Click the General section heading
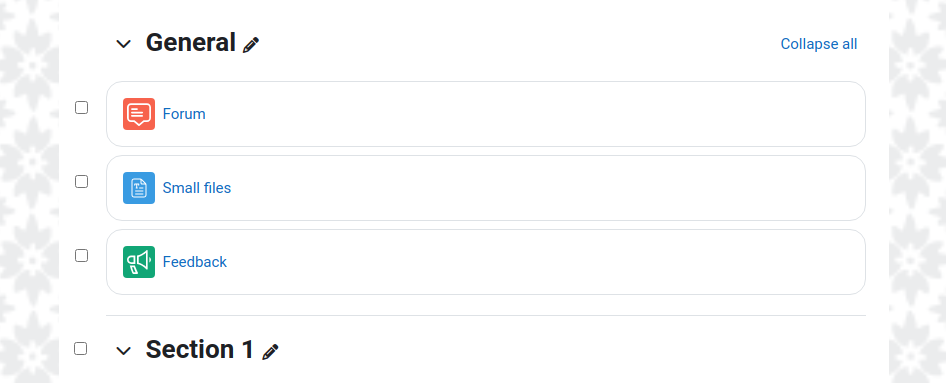The image size is (946, 383). click(191, 43)
